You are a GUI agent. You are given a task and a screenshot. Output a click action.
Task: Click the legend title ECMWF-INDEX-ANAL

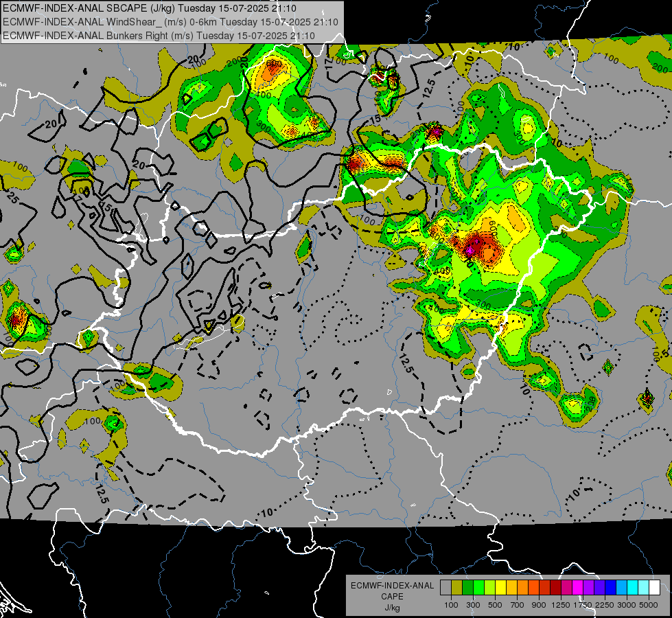coord(392,586)
